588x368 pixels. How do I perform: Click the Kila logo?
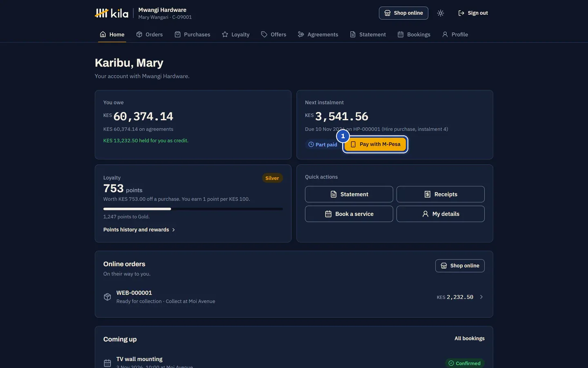pyautogui.click(x=111, y=13)
